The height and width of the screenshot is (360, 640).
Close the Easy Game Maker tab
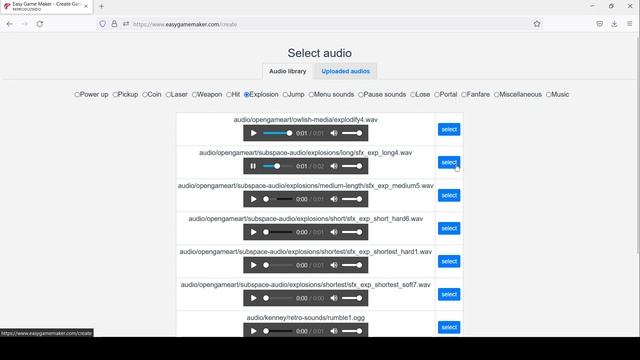click(86, 6)
